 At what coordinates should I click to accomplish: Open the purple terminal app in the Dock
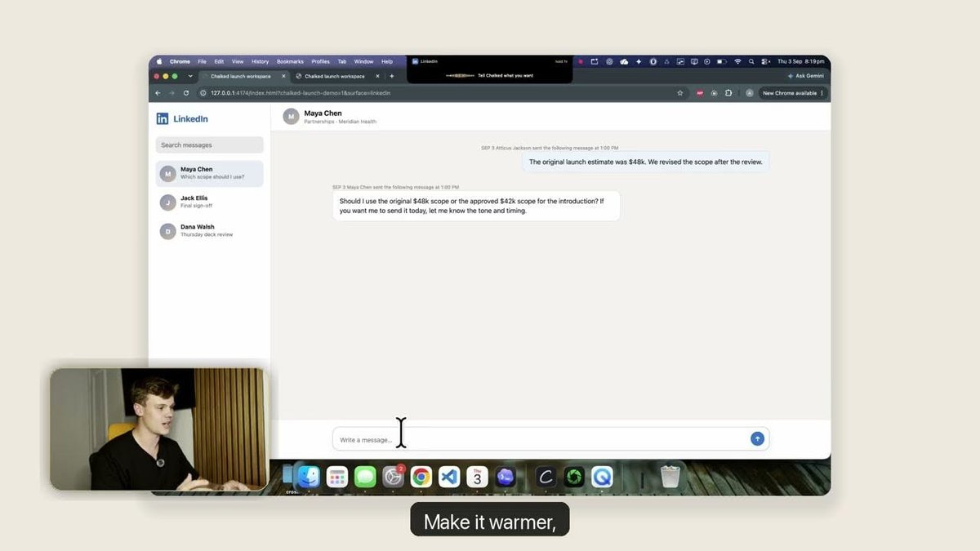point(506,477)
